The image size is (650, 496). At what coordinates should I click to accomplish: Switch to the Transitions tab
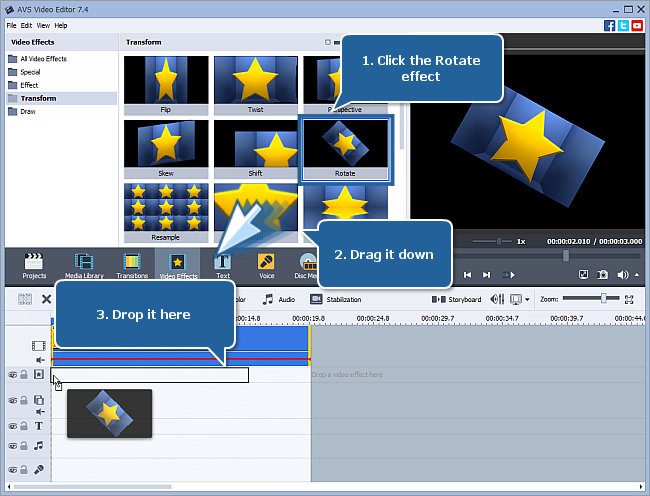click(132, 266)
